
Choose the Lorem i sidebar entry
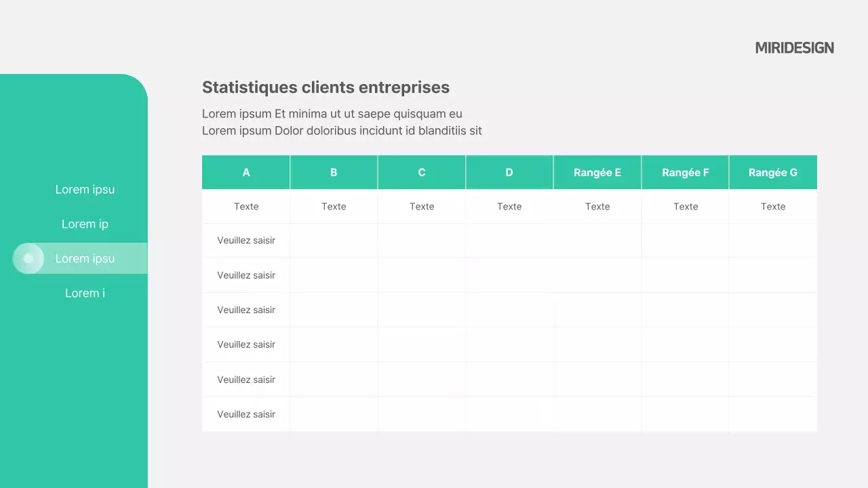click(x=85, y=293)
